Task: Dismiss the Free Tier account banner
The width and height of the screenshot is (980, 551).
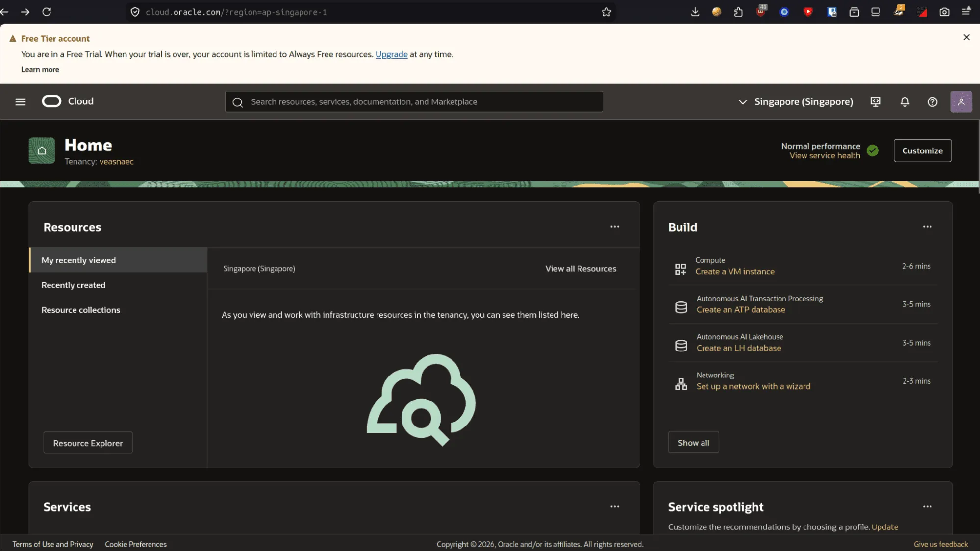Action: [966, 37]
